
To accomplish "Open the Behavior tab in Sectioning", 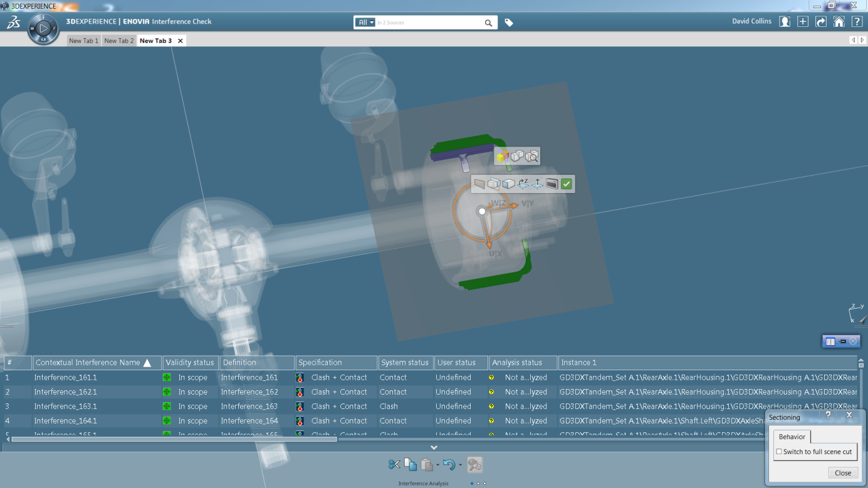I will click(792, 437).
